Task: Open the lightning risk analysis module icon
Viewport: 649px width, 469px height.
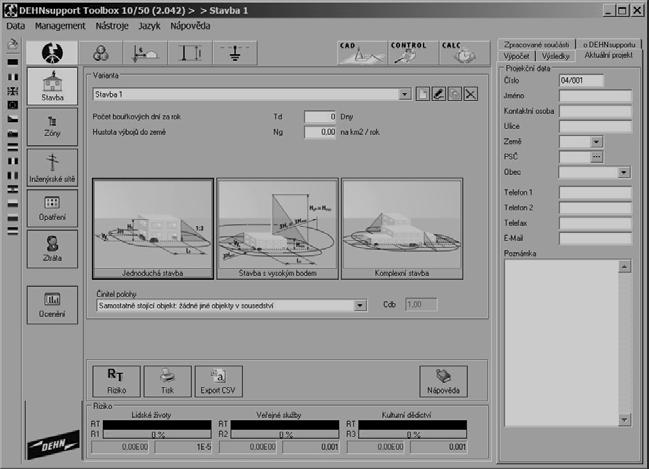Action: pyautogui.click(x=52, y=53)
